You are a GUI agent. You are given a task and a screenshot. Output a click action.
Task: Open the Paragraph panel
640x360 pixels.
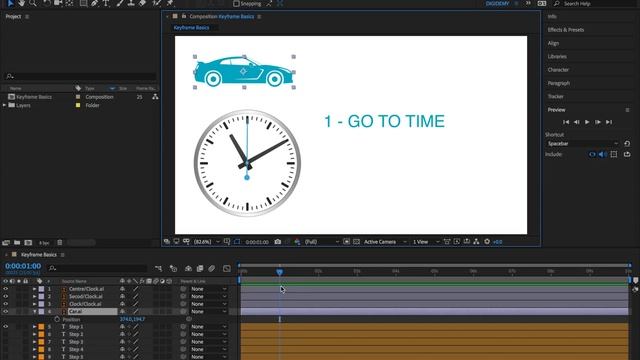click(x=559, y=83)
